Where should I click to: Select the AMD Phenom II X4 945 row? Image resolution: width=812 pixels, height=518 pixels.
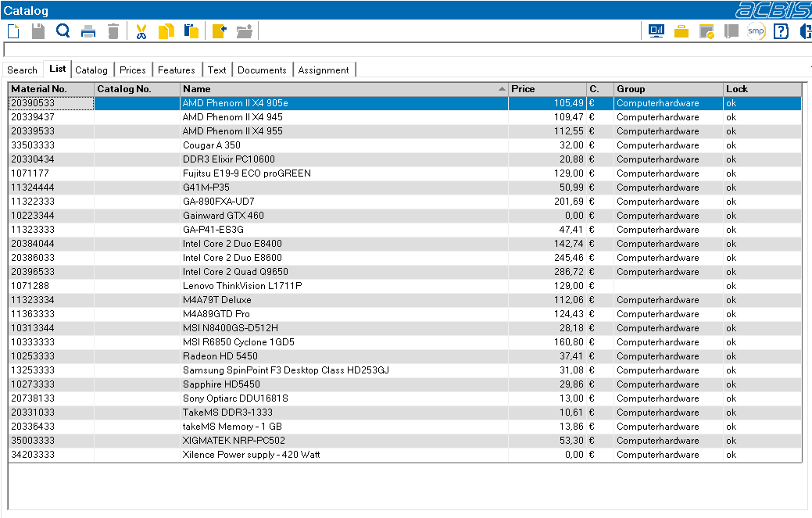(x=405, y=117)
